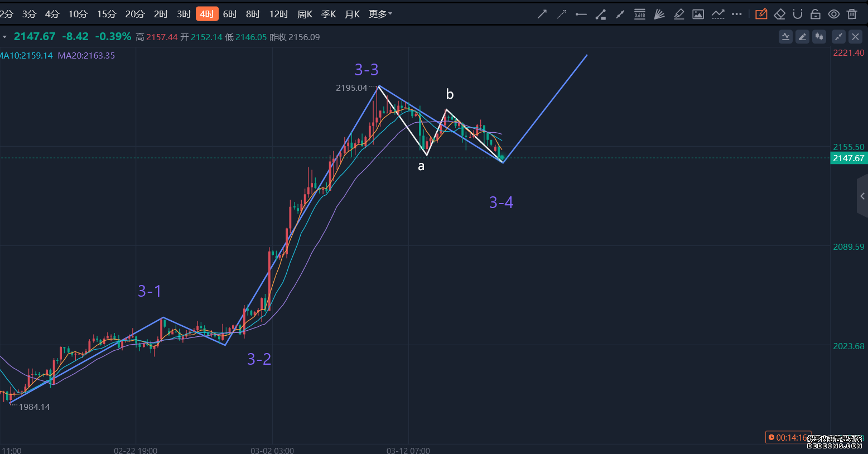The width and height of the screenshot is (868, 454).
Task: Switch to the 3时 timeframe
Action: click(184, 14)
